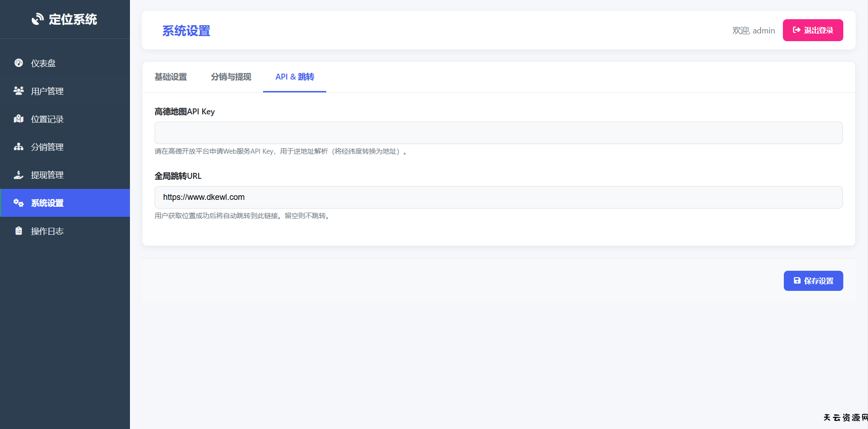868x429 pixels.
Task: Select the API & 跳转 tab
Action: point(295,77)
